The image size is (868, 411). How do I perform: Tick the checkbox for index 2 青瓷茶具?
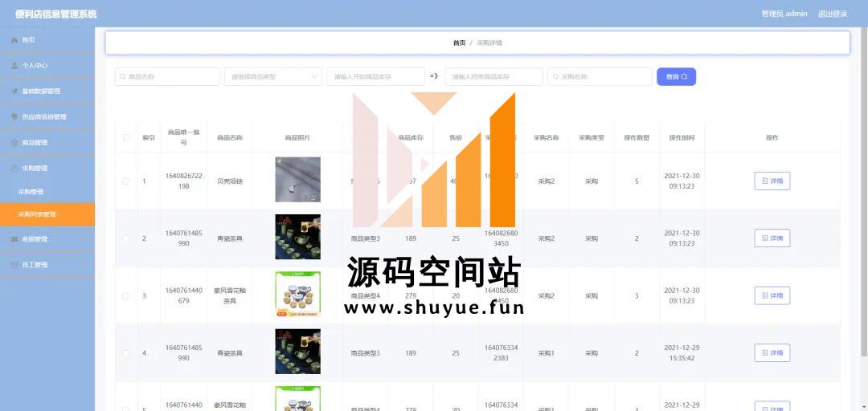click(x=126, y=238)
